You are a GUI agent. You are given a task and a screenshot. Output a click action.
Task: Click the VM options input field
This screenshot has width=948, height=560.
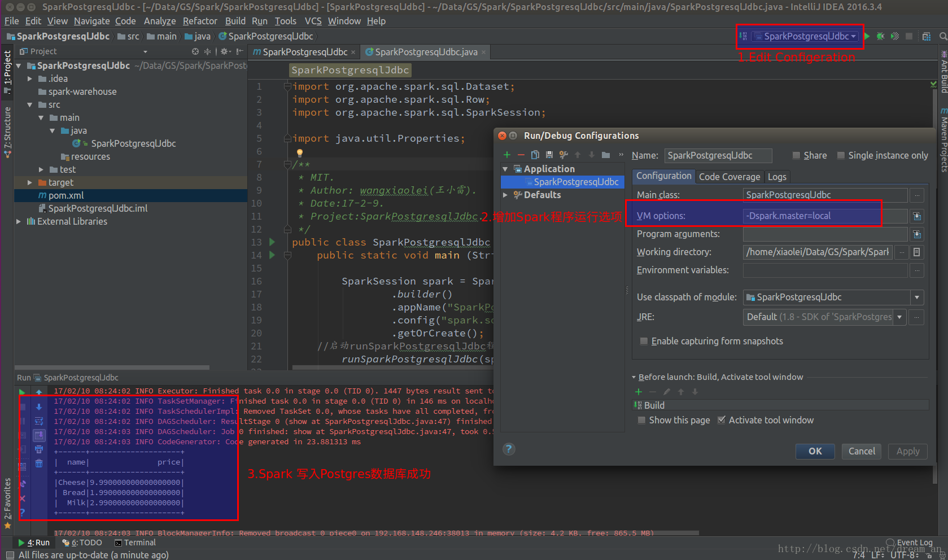(825, 216)
